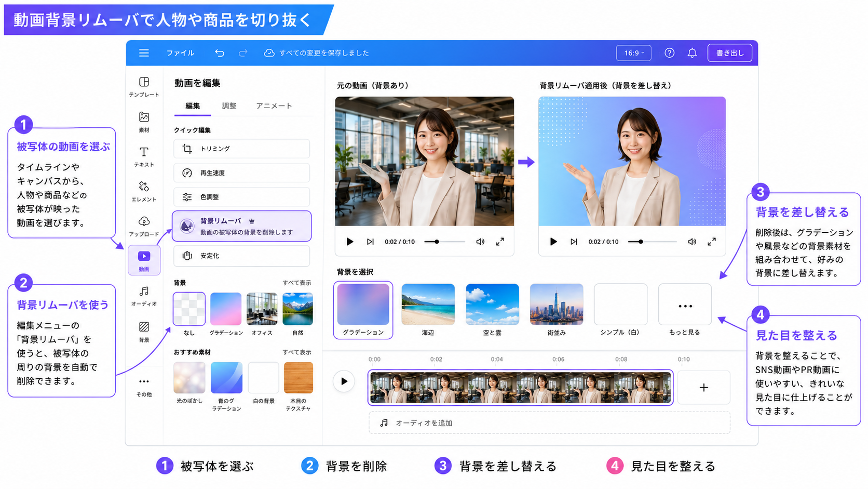This screenshot has width=868, height=489.
Task: Click the redo arrow icon
Action: (243, 53)
